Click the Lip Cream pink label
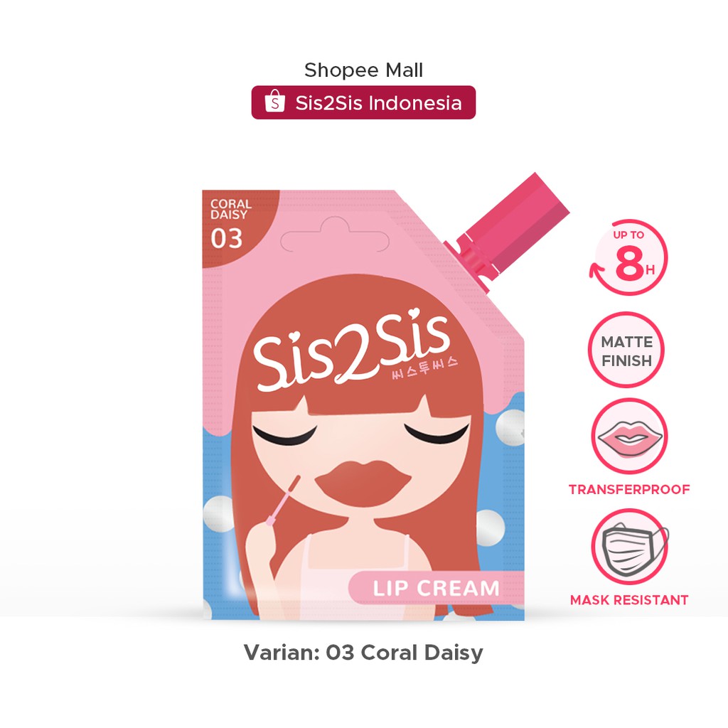The width and height of the screenshot is (728, 728). [436, 588]
